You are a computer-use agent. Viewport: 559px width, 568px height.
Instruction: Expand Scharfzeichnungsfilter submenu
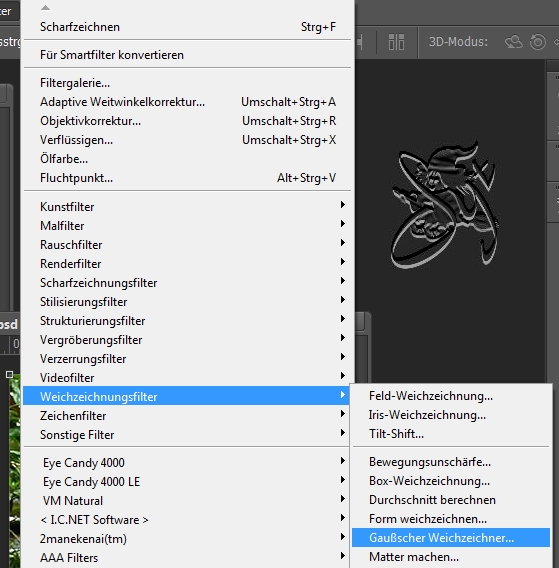tap(187, 283)
